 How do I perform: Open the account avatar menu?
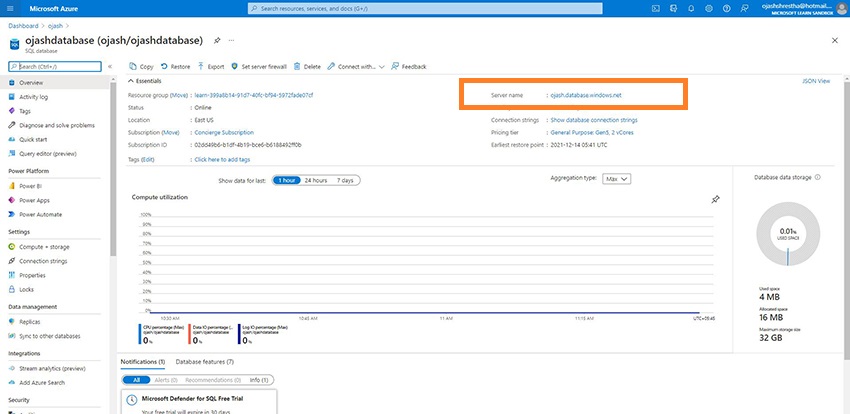coord(841,9)
